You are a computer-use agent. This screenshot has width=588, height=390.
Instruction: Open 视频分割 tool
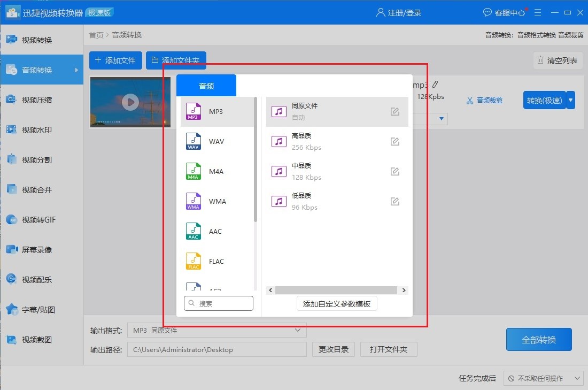tap(41, 160)
